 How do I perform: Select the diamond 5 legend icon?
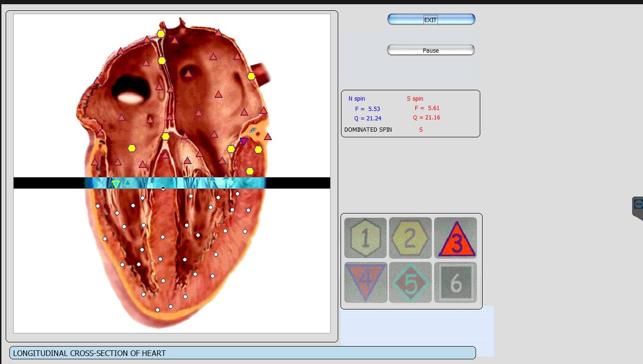coord(410,283)
